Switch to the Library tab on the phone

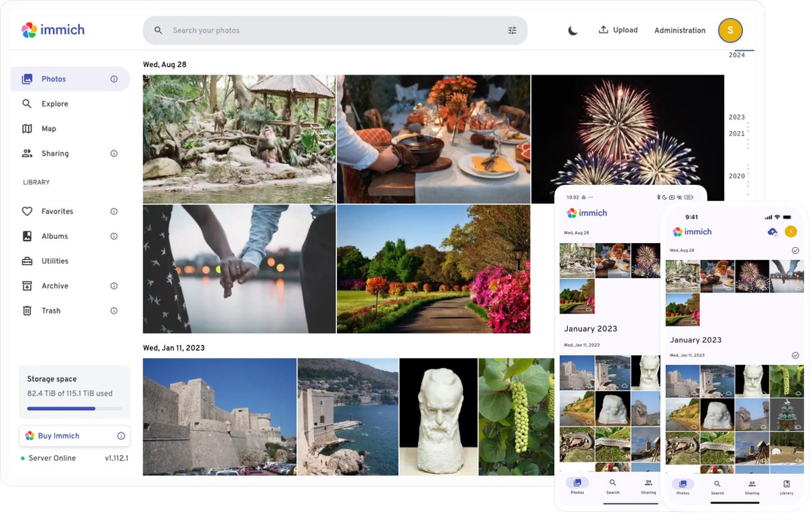[x=786, y=487]
